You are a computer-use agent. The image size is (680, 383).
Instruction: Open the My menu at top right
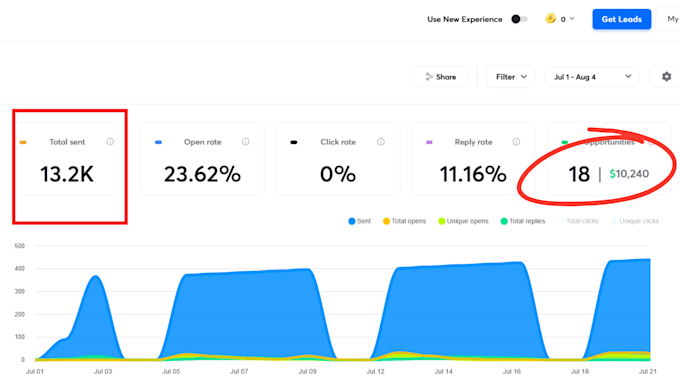point(670,19)
